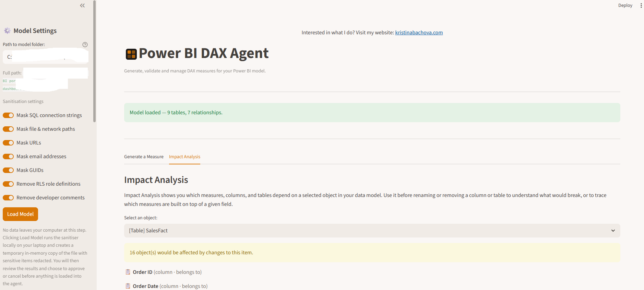Click the Power BI DAX Agent logo icon
Viewport: 644px width, 290px height.
[x=131, y=54]
